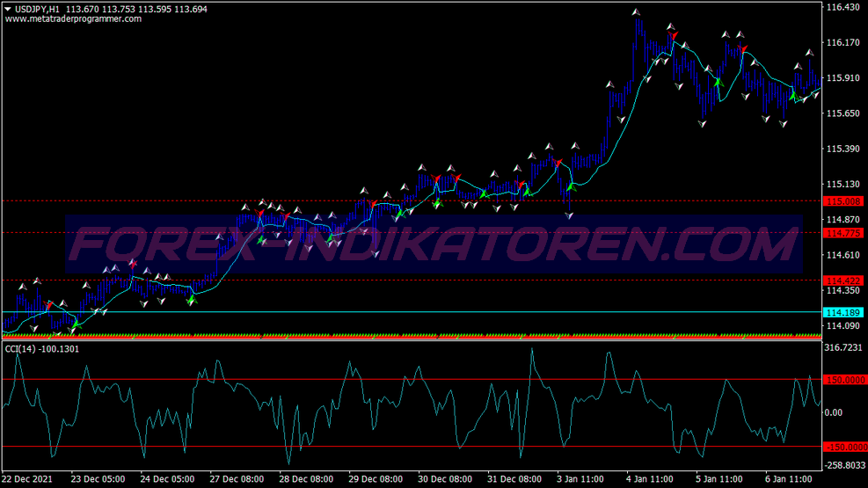The image size is (868, 488).
Task: Click the -258.8033 CCI scale minimum
Action: click(x=845, y=465)
